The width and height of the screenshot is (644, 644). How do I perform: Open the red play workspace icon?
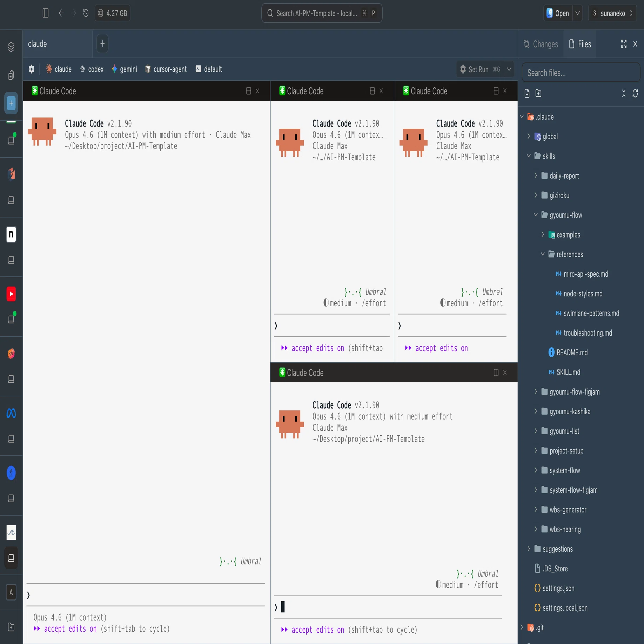tap(11, 294)
